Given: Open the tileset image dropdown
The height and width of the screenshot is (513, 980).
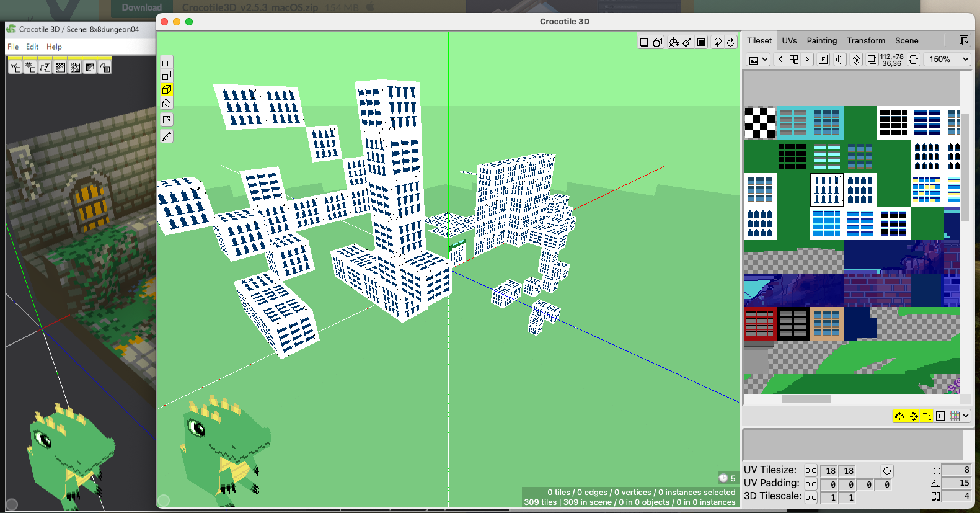Looking at the screenshot, I should 759,60.
